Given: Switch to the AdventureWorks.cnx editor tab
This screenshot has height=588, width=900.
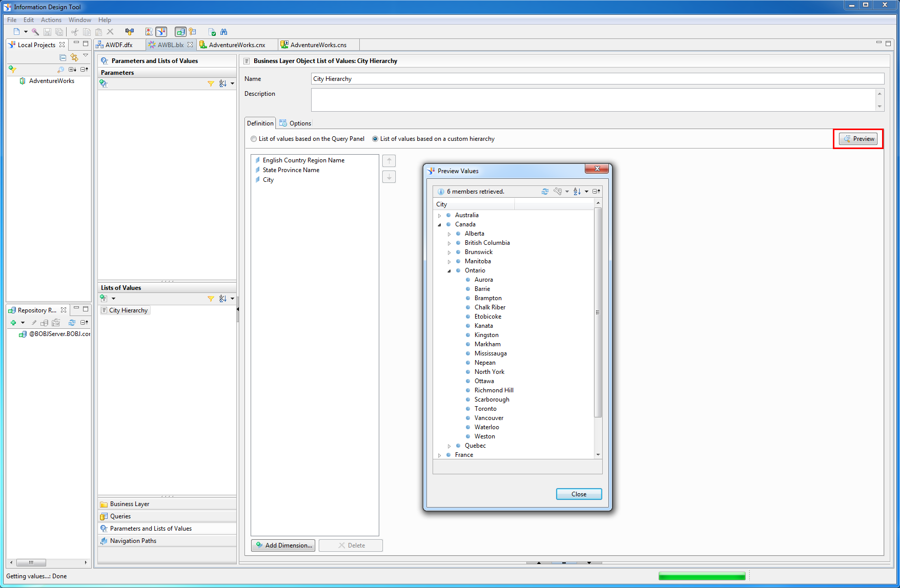Looking at the screenshot, I should 237,45.
